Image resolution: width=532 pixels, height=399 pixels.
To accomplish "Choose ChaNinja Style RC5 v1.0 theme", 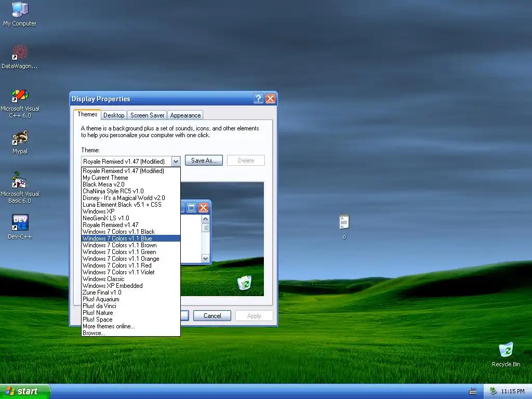I will (x=130, y=191).
